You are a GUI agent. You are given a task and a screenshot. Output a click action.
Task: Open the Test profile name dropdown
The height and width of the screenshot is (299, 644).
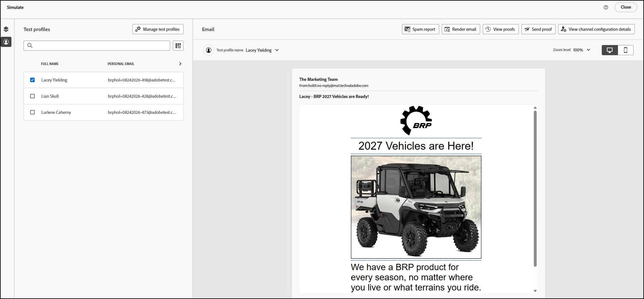click(x=262, y=50)
